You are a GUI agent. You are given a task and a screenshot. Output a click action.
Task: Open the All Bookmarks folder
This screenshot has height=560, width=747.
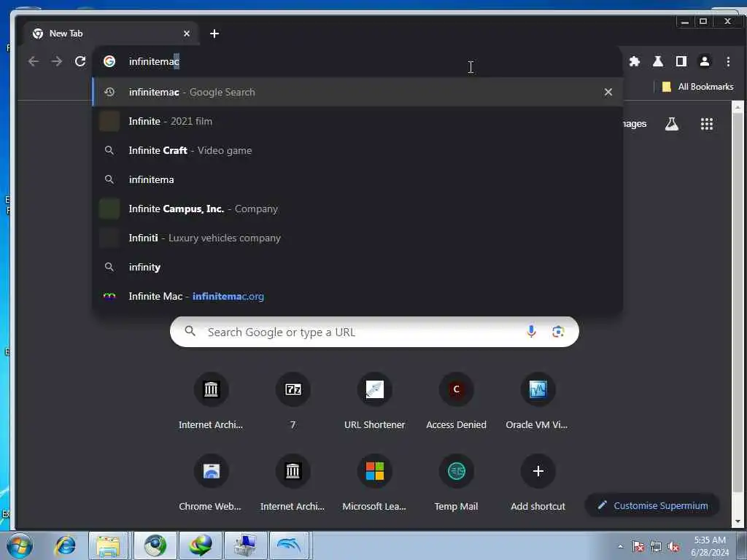(x=698, y=87)
